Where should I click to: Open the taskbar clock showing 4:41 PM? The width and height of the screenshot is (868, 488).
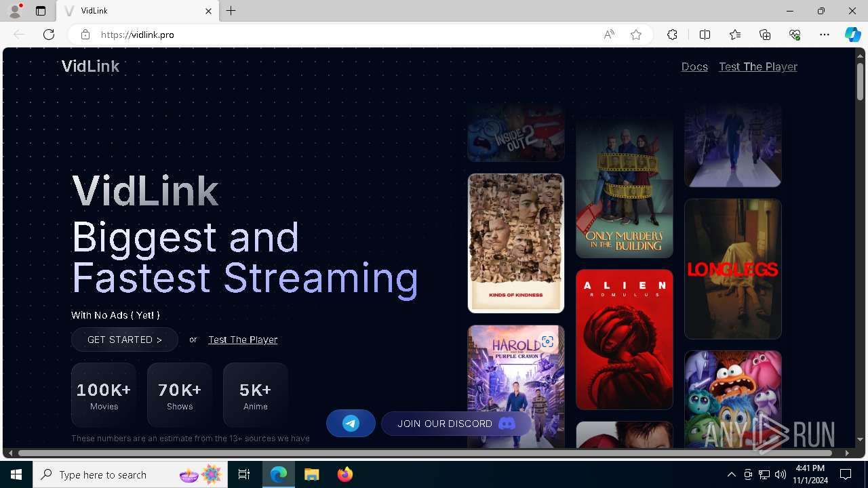point(810,474)
